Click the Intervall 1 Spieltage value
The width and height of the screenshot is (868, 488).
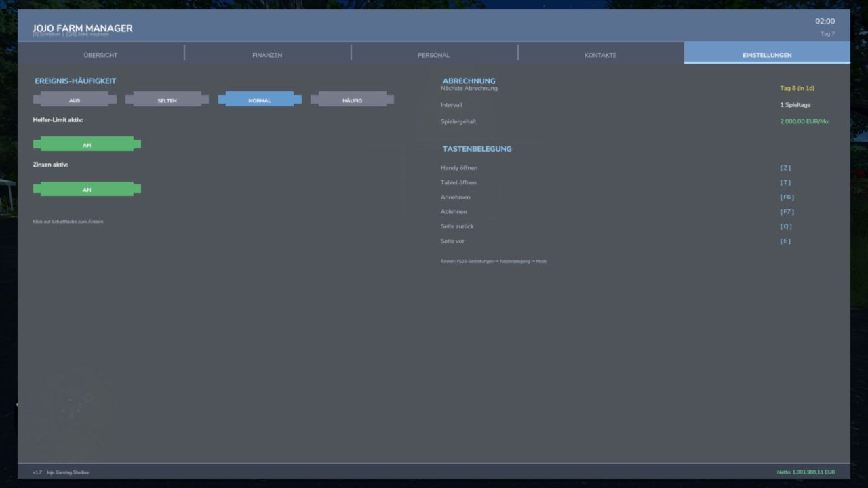pos(795,105)
